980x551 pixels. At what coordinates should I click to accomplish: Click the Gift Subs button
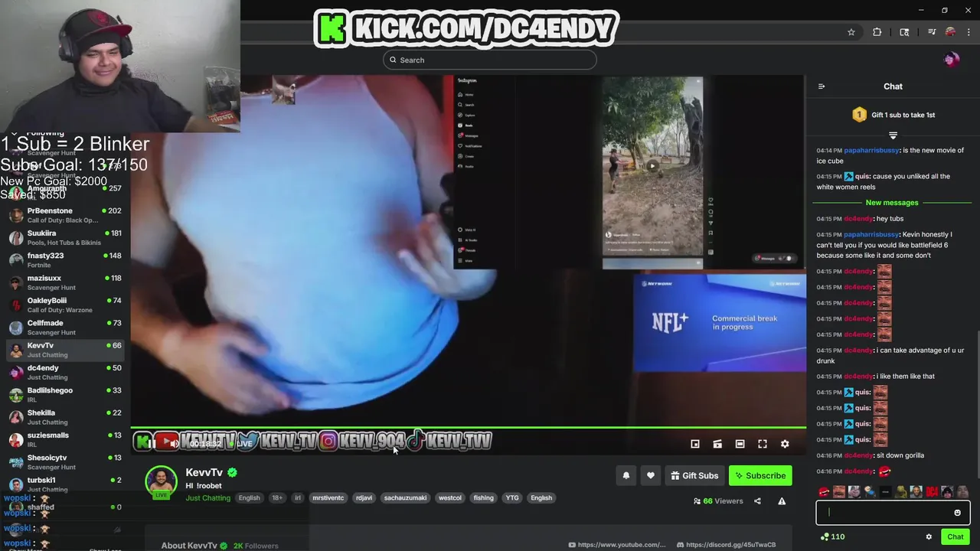(x=694, y=475)
